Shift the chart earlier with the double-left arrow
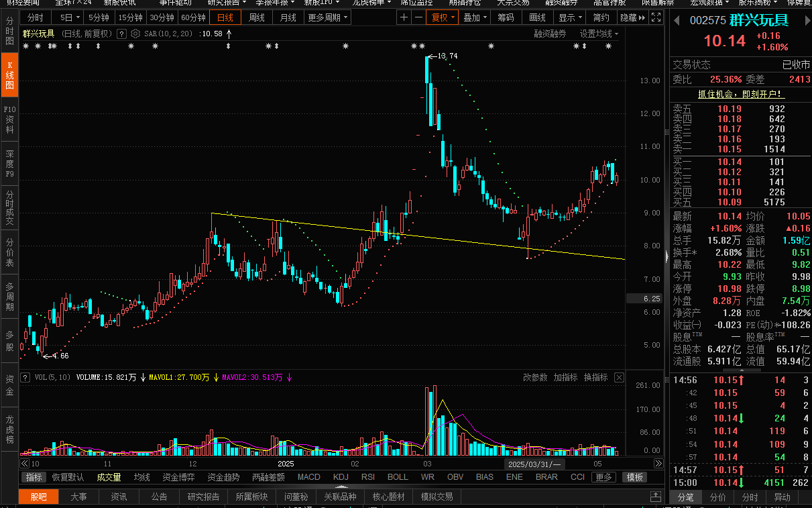The image size is (812, 508). [x=25, y=464]
